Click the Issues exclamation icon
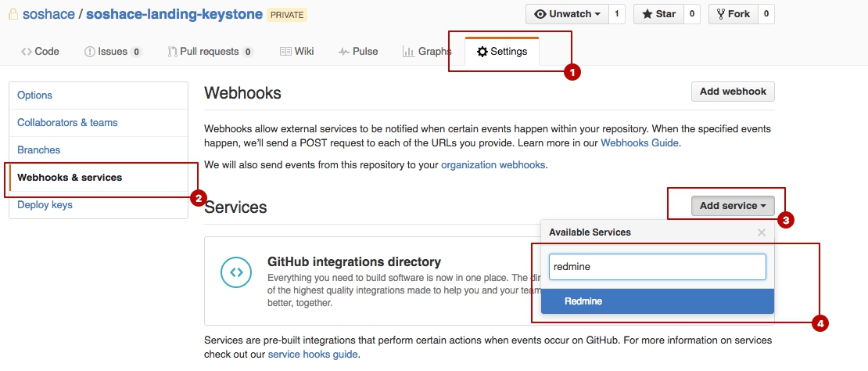This screenshot has width=868, height=371. pyautogui.click(x=90, y=52)
